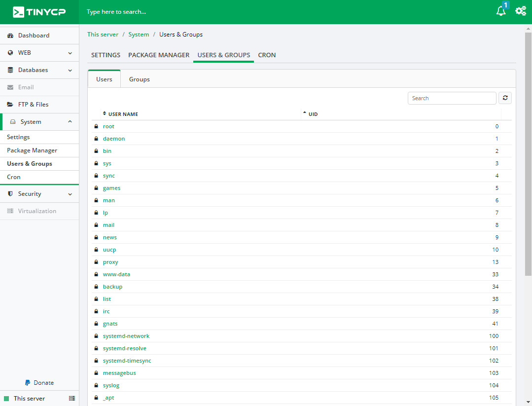Screen dimensions: 532x406
Task: Click the Dashboard gauge icon
Action: [x=10, y=36]
